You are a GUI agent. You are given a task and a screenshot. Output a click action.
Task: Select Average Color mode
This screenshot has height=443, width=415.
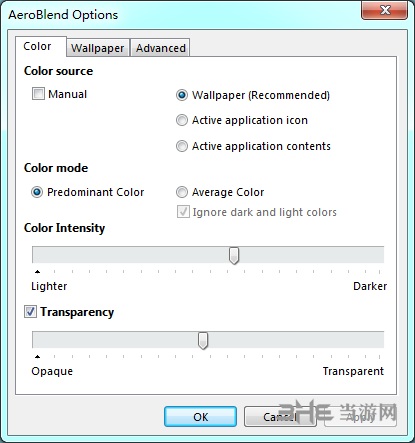[182, 192]
